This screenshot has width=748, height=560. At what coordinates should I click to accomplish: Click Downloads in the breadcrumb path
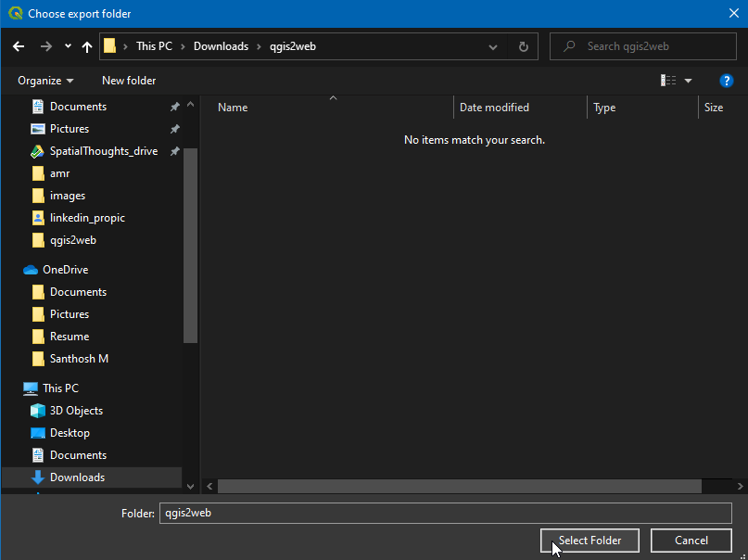pyautogui.click(x=221, y=46)
